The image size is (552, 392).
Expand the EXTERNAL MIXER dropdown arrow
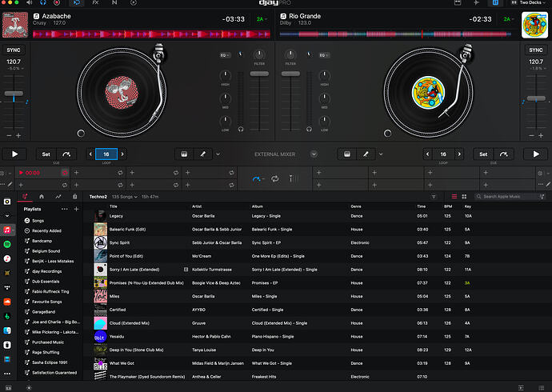pos(314,154)
